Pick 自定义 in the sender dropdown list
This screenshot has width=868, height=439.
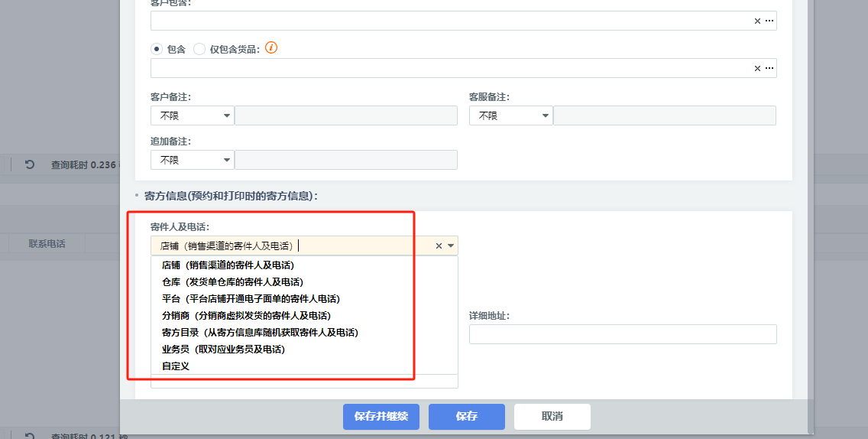tap(176, 366)
